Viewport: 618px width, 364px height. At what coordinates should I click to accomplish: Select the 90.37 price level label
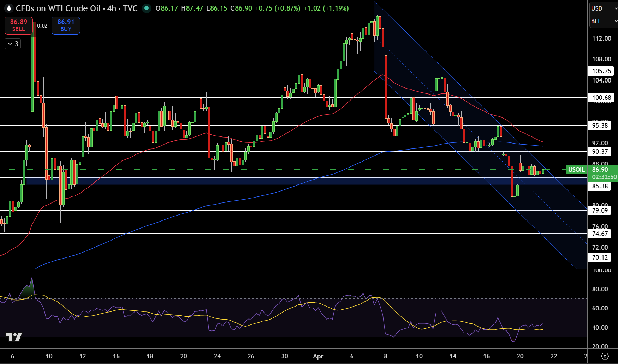(x=600, y=152)
